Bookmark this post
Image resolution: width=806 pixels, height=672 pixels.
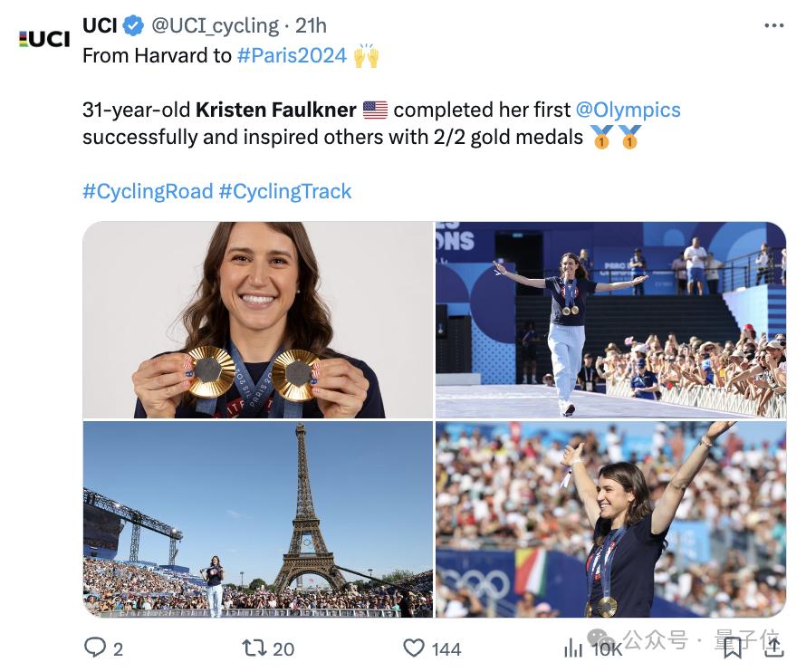tap(734, 648)
